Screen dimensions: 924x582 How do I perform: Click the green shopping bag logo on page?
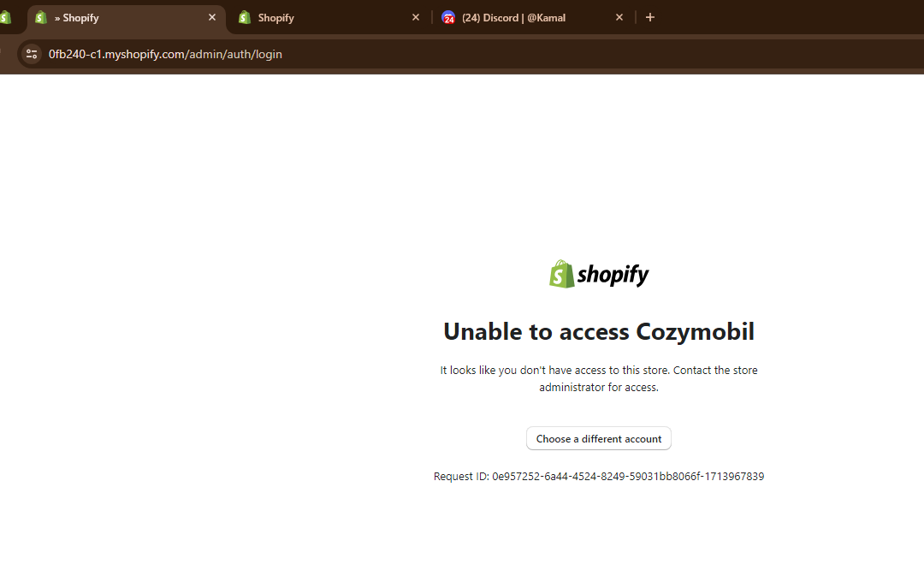click(x=561, y=274)
